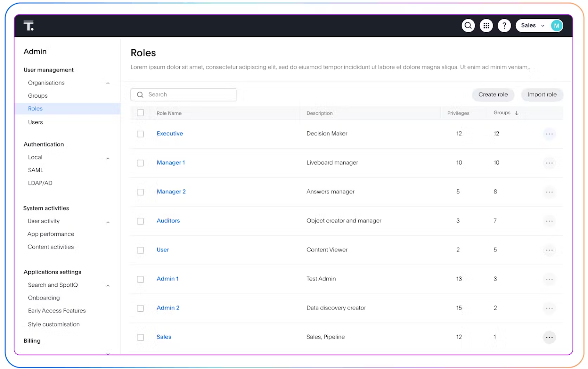
Task: Select the Manager 2 role checkbox
Action: [x=140, y=192]
